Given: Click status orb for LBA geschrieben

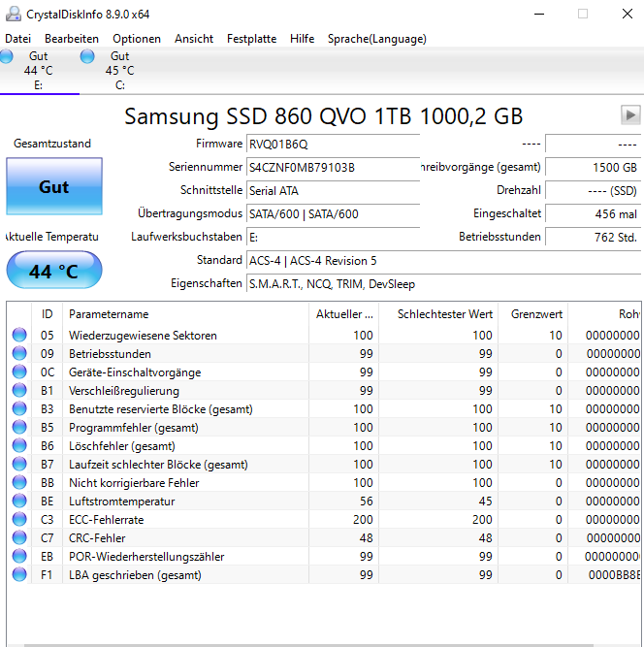Looking at the screenshot, I should [x=19, y=574].
